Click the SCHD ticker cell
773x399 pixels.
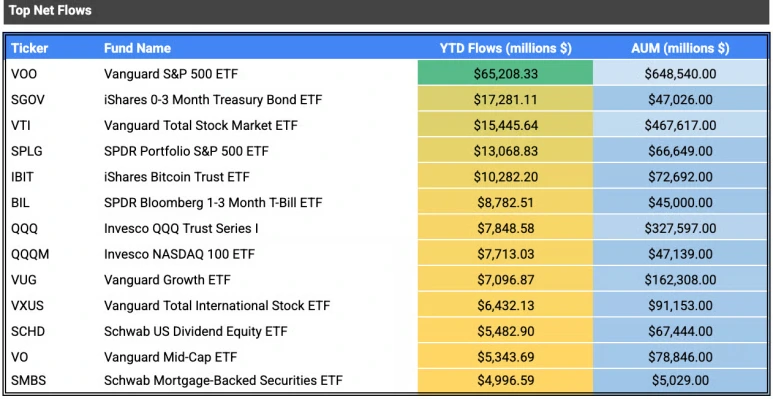click(x=28, y=331)
